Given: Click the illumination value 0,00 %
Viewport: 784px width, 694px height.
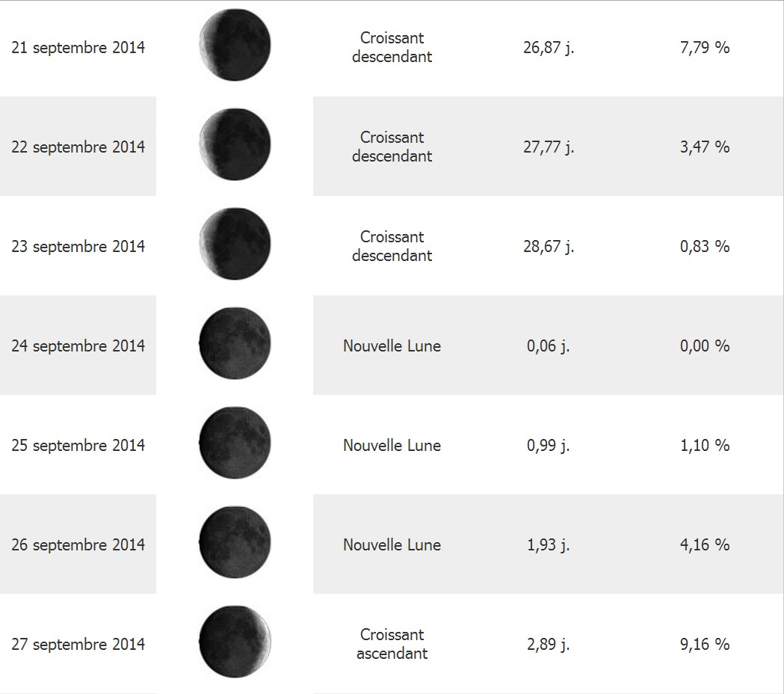Looking at the screenshot, I should 705,346.
